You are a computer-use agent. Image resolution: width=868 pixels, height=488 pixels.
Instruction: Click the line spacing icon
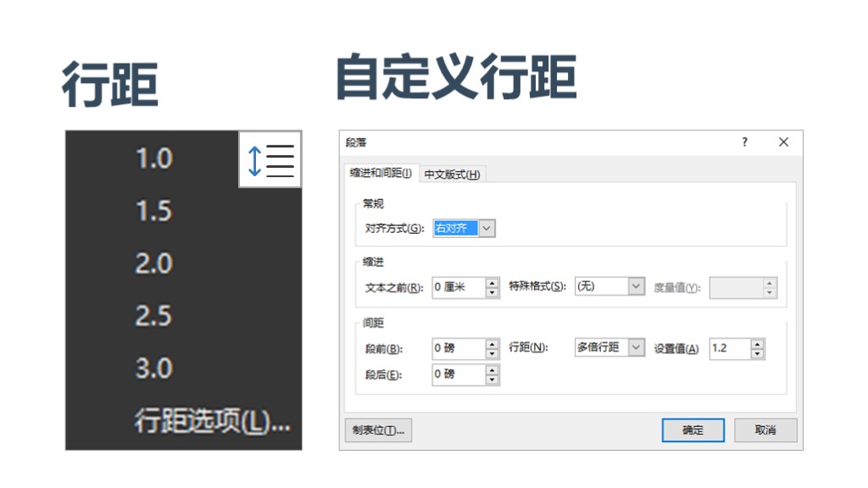[x=270, y=159]
